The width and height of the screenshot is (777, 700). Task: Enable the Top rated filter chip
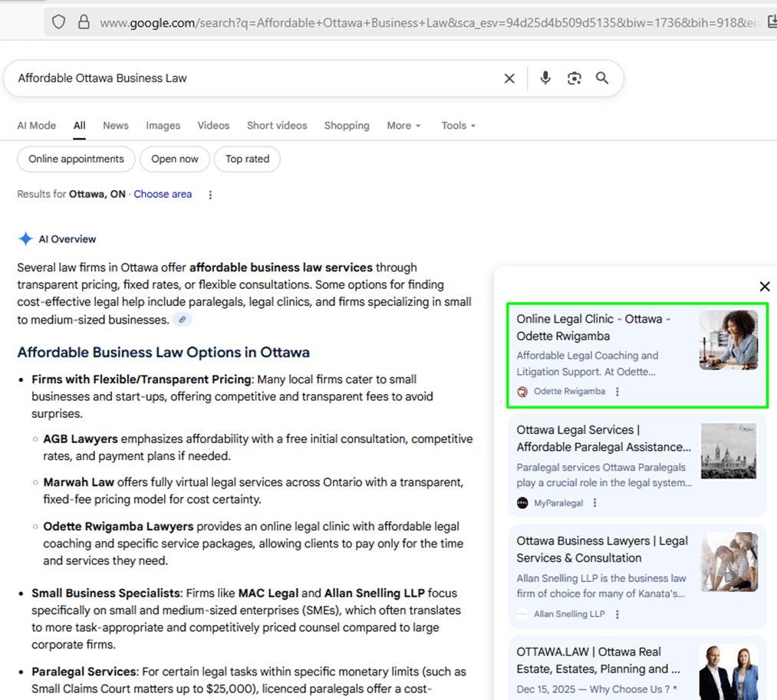[247, 159]
